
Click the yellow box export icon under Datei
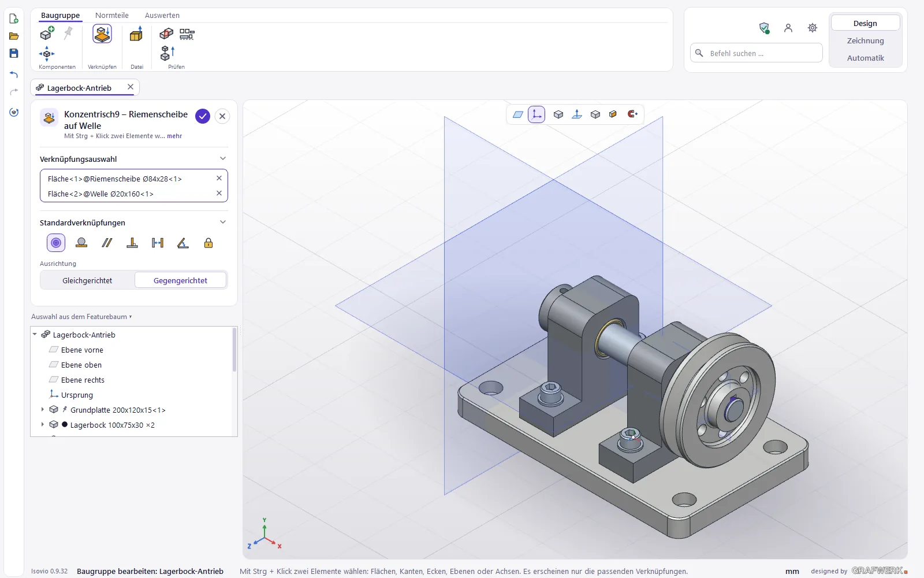click(136, 34)
